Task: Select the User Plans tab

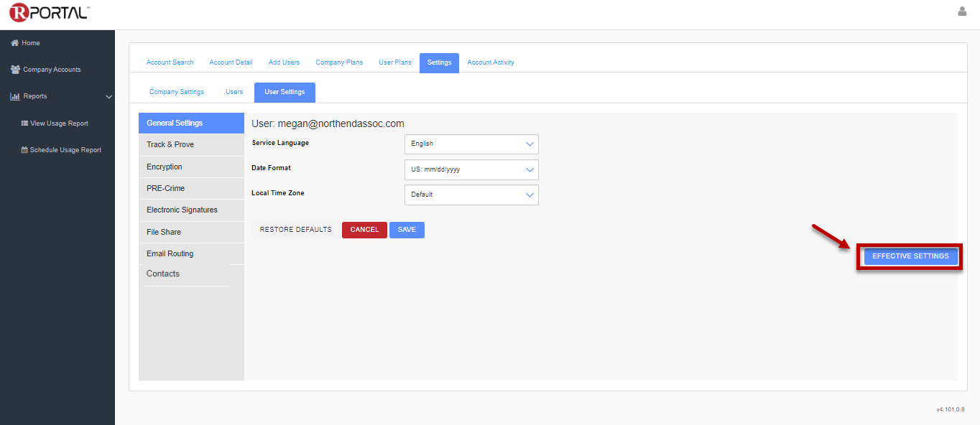Action: point(395,62)
